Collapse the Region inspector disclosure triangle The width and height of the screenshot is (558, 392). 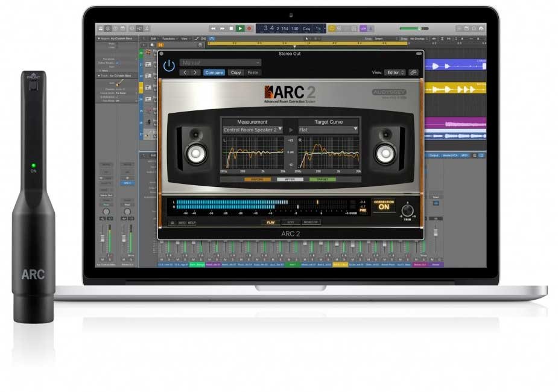[99, 39]
